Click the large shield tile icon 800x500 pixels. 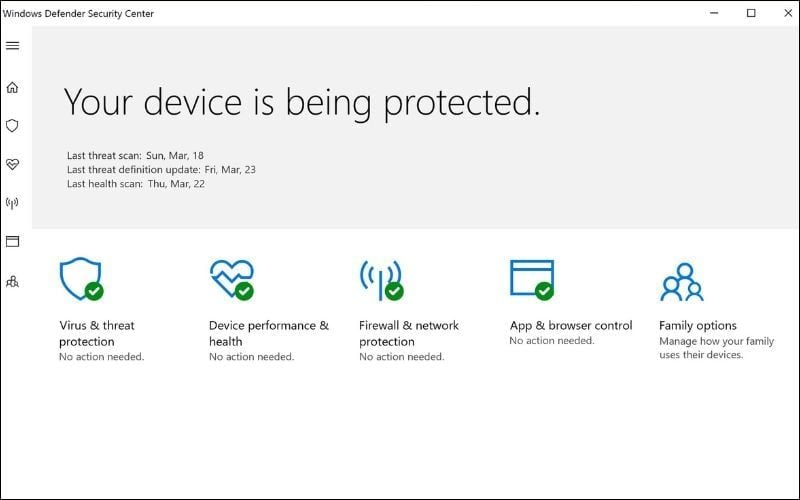(81, 279)
